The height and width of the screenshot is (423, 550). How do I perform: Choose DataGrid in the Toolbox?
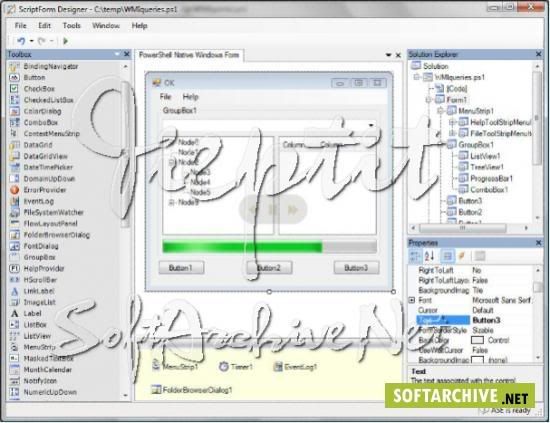point(38,145)
